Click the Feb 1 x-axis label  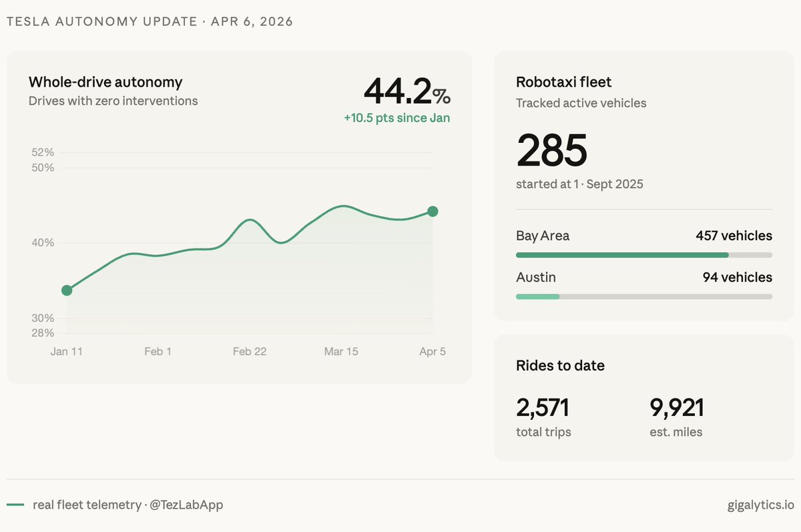tap(158, 351)
